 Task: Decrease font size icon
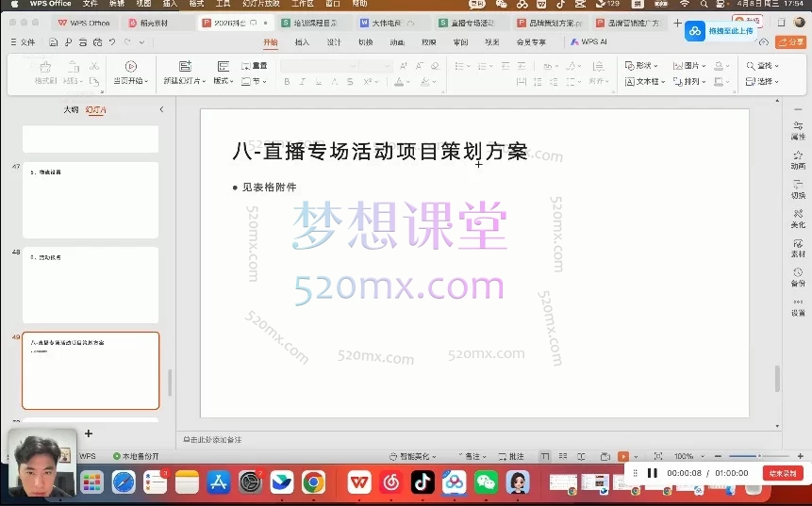click(x=420, y=66)
